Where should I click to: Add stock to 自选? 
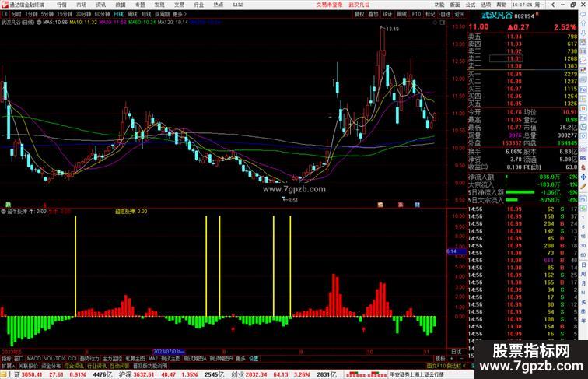(445, 14)
